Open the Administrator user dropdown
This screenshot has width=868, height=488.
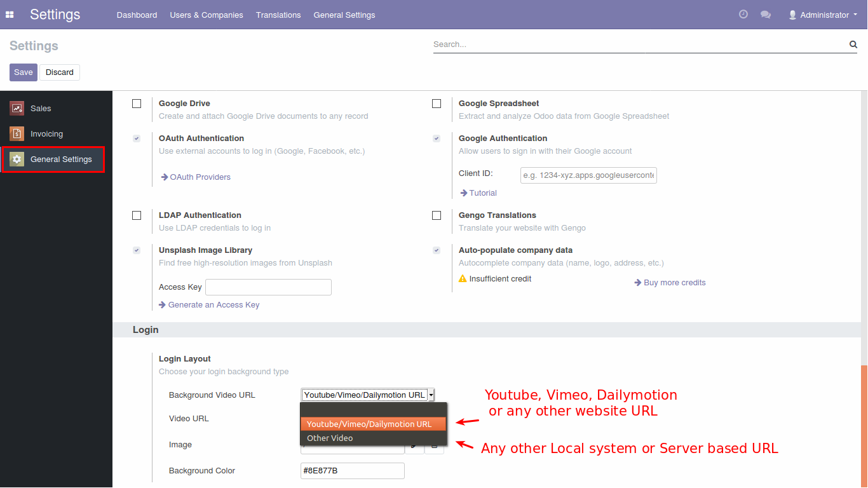point(823,15)
